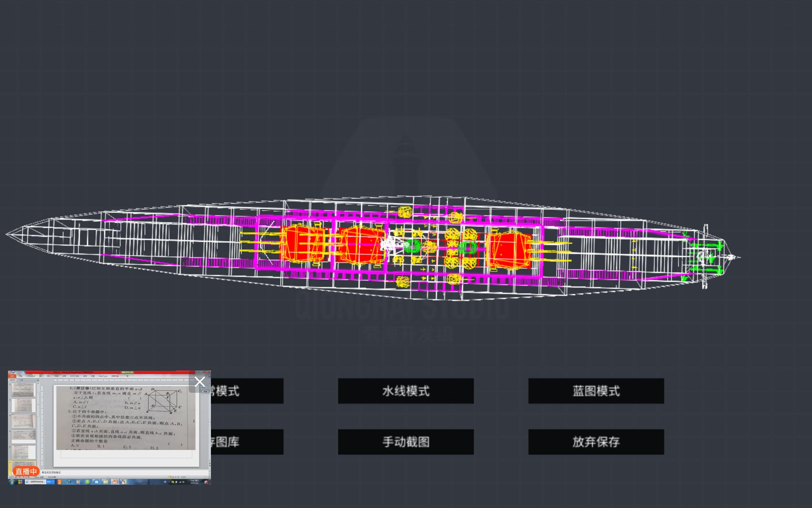Open the MathType tab in PowerPoint stream
This screenshot has width=812, height=508.
click(x=103, y=376)
